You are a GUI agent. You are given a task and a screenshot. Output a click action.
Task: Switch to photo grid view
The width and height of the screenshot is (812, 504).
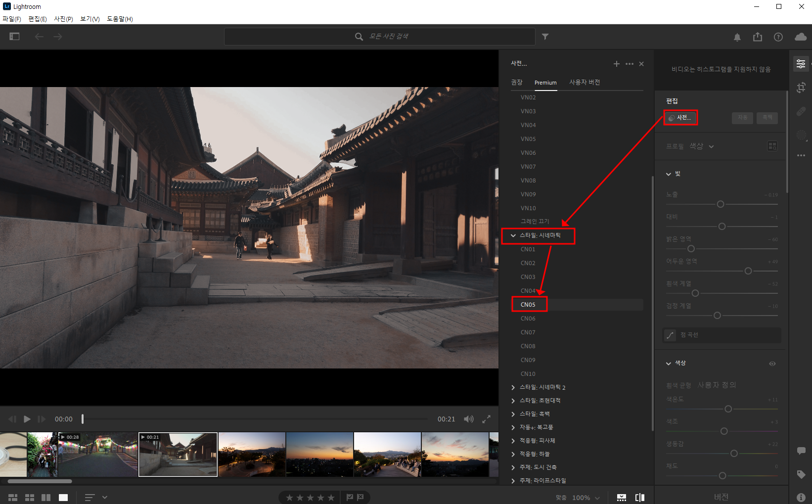(13, 498)
